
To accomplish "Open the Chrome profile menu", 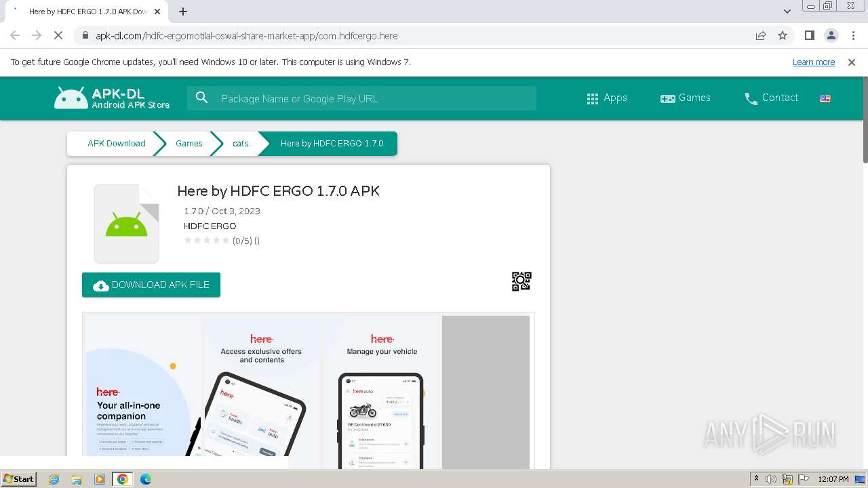I will coord(831,35).
